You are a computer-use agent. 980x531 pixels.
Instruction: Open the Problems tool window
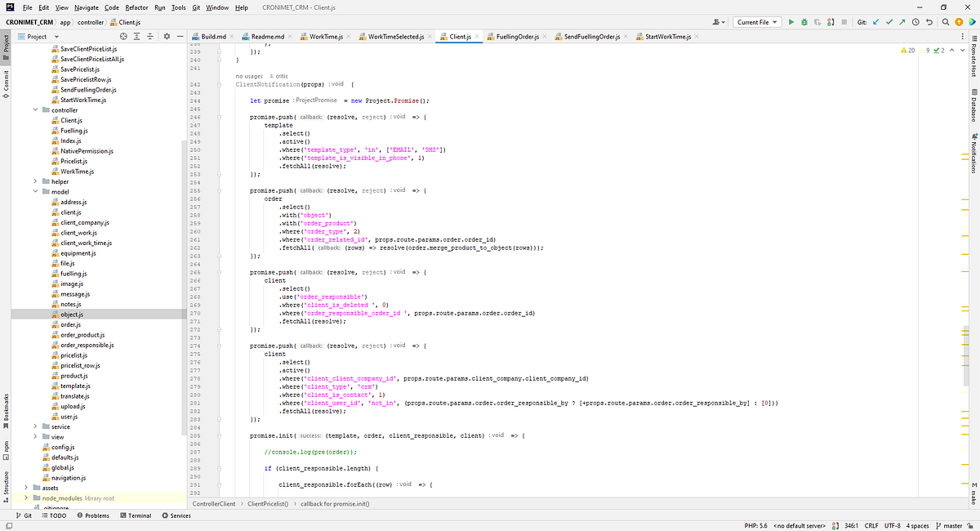93,515
